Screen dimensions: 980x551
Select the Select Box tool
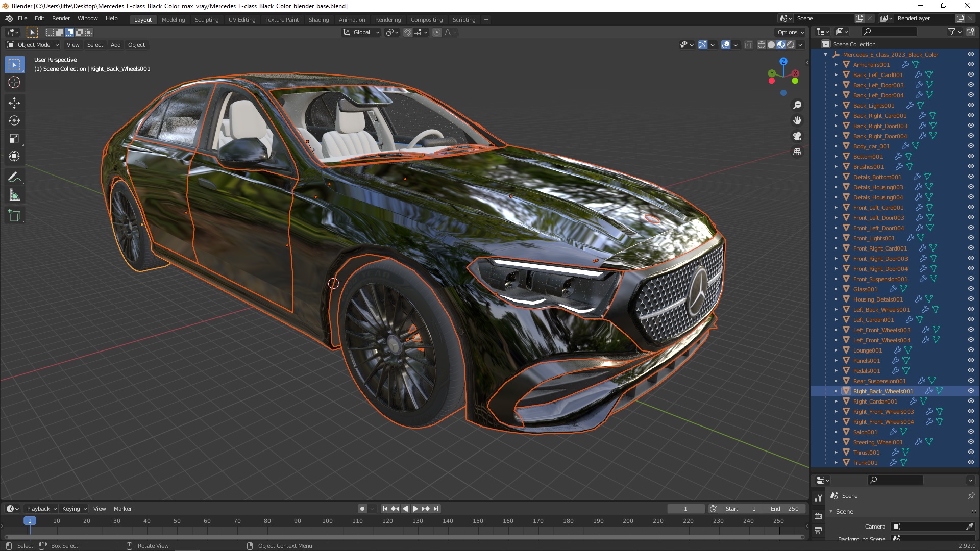point(14,65)
